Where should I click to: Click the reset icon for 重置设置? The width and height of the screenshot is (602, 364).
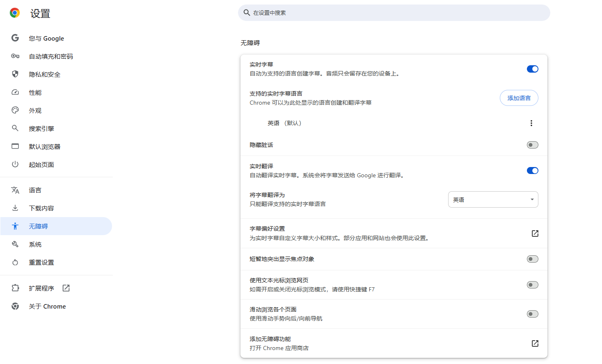[x=15, y=262]
